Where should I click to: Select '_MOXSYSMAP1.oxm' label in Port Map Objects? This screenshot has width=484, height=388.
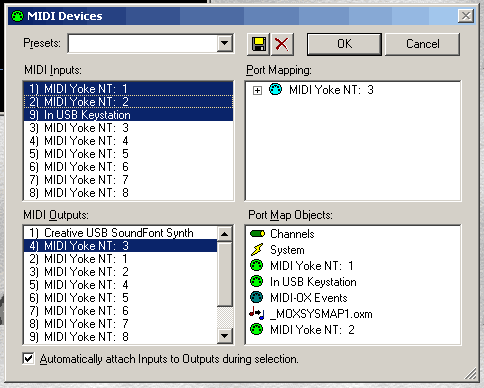click(321, 314)
